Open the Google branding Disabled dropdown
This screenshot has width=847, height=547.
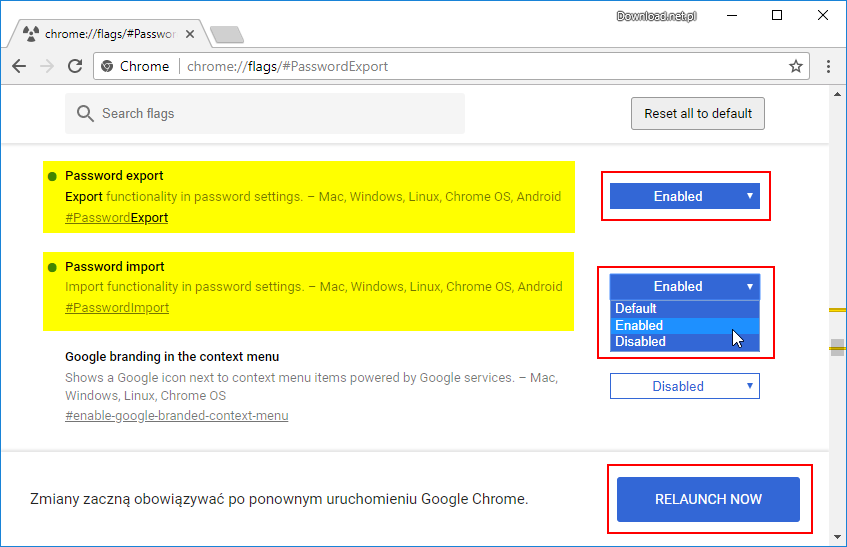tap(684, 386)
